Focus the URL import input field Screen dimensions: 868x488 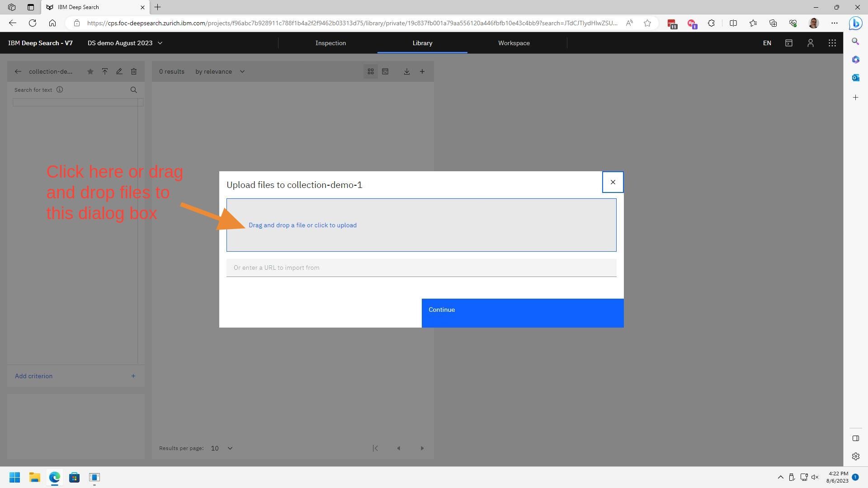pyautogui.click(x=421, y=267)
